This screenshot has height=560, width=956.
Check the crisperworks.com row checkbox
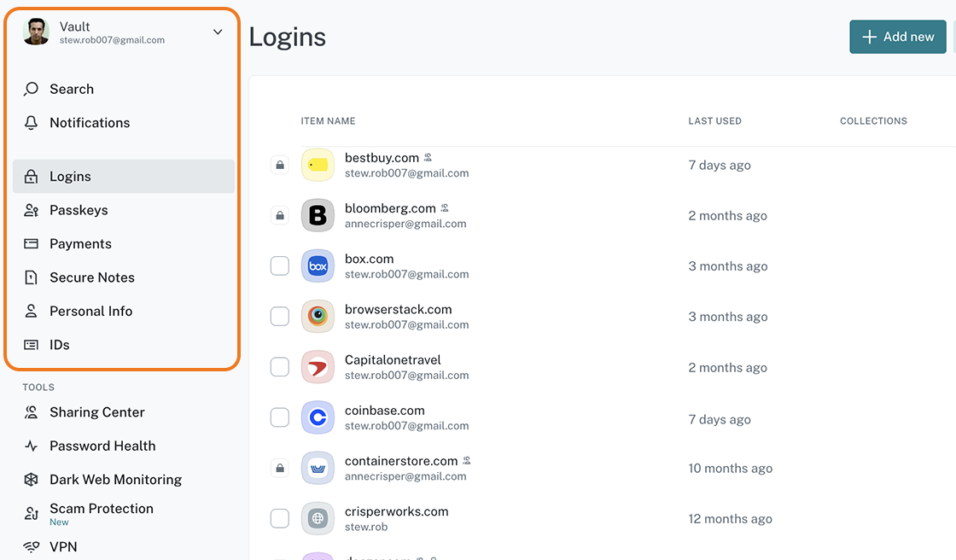[x=280, y=518]
